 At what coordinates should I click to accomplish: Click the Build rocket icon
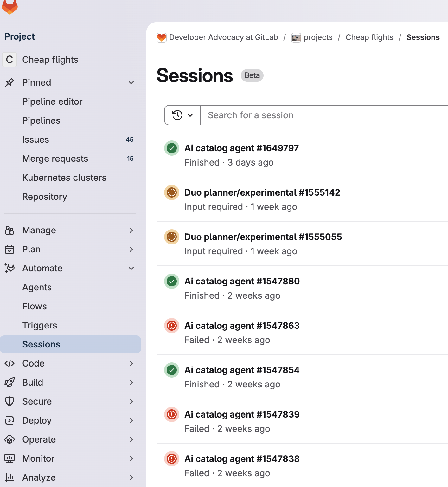(x=10, y=382)
